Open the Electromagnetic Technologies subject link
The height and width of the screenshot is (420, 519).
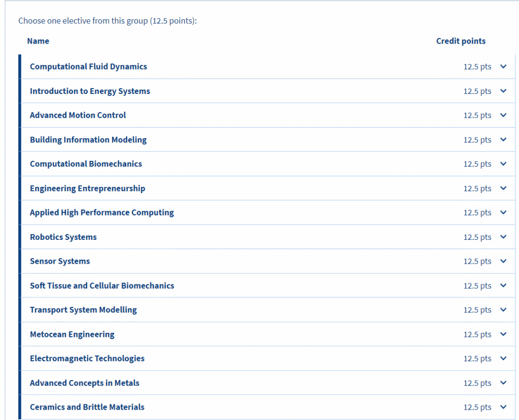(87, 358)
